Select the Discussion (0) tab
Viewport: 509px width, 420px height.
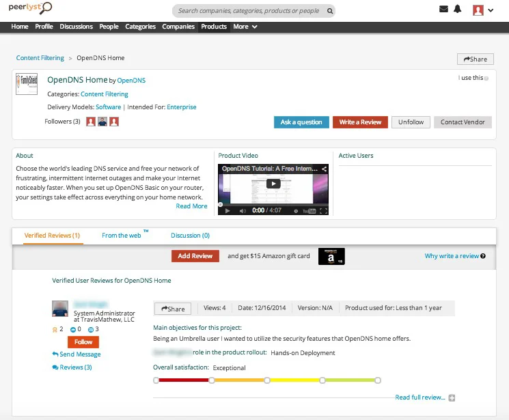click(x=190, y=236)
